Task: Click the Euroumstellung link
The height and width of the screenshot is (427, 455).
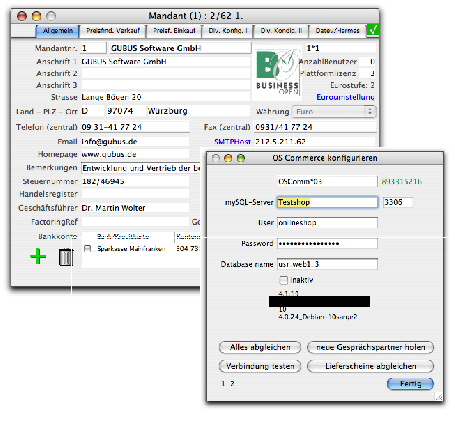Action: 345,97
